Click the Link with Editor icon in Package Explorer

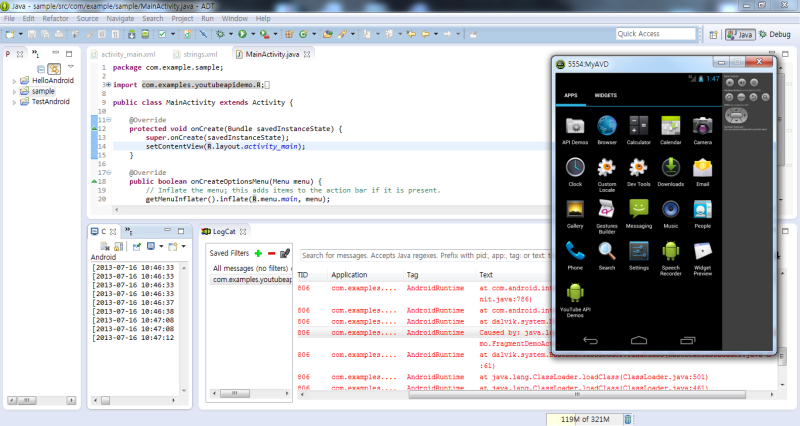click(x=54, y=68)
